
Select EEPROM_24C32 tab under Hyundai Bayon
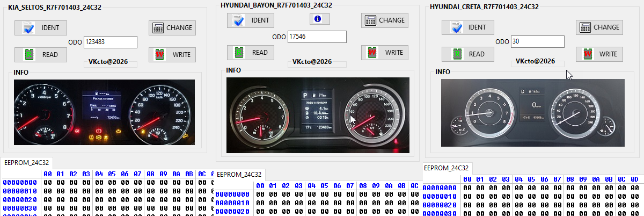pyautogui.click(x=239, y=174)
